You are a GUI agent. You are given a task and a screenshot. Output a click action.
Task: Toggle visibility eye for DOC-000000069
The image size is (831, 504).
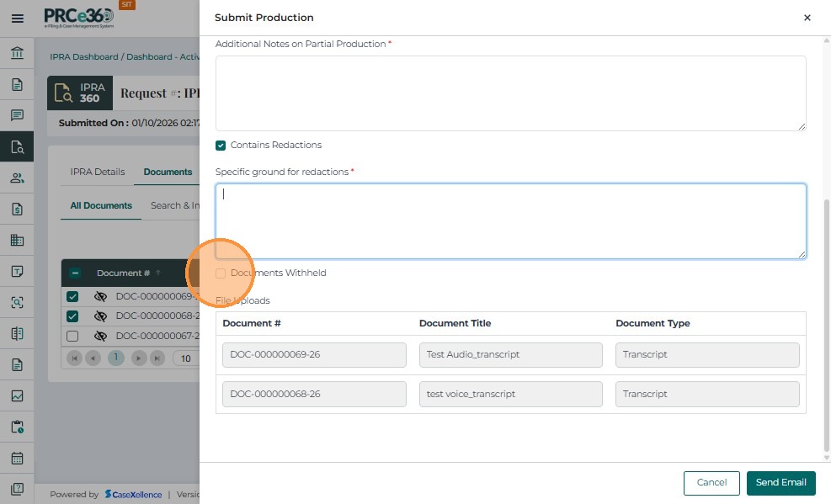(x=100, y=297)
